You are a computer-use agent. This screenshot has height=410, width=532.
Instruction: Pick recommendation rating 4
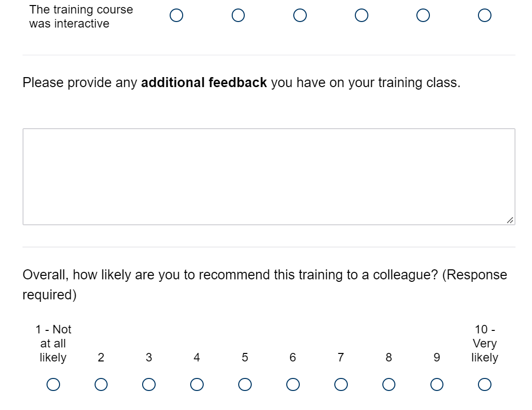197,384
